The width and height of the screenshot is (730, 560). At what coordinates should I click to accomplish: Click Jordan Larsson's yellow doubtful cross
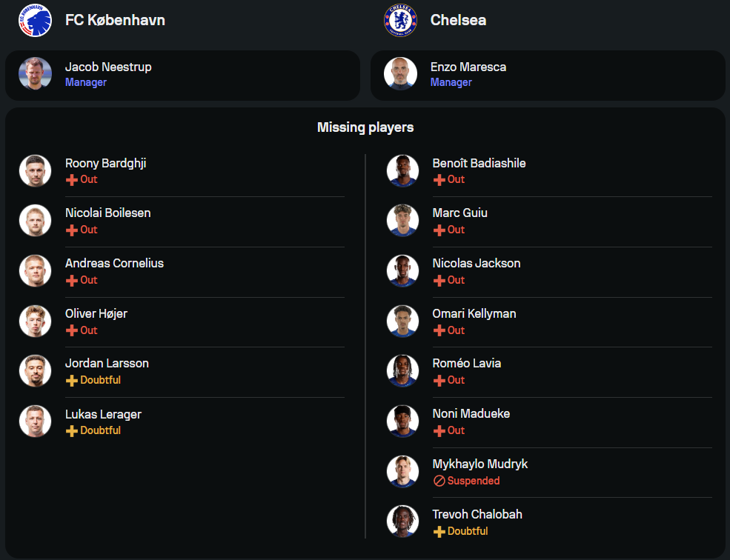click(72, 381)
